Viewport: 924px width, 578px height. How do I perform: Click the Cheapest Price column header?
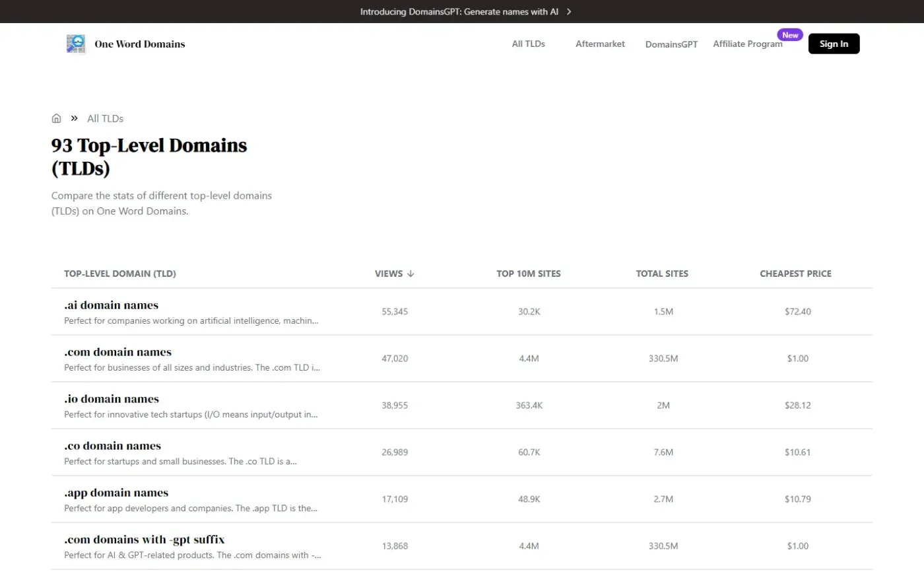795,273
